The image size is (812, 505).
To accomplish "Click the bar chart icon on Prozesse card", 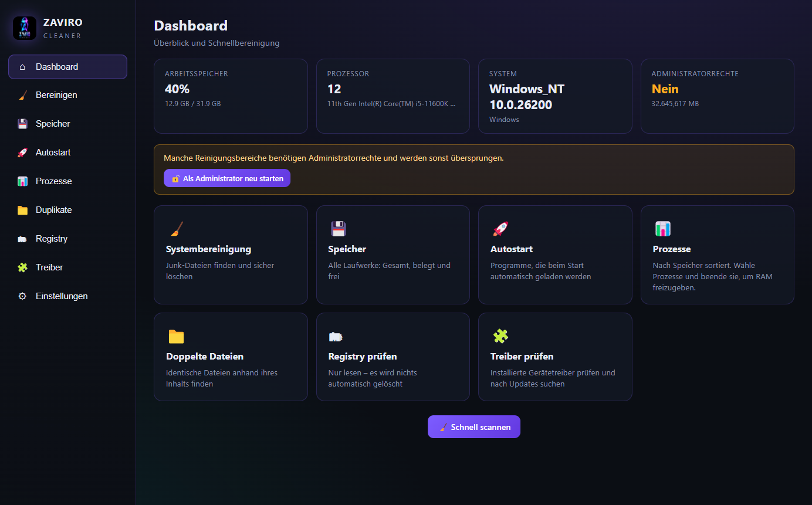I will pos(663,229).
